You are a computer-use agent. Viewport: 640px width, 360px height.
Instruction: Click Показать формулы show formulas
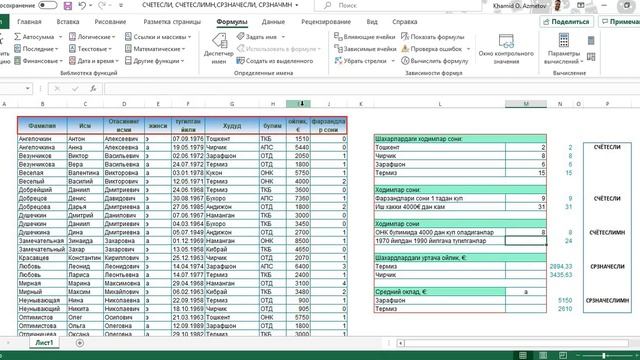(x=432, y=37)
